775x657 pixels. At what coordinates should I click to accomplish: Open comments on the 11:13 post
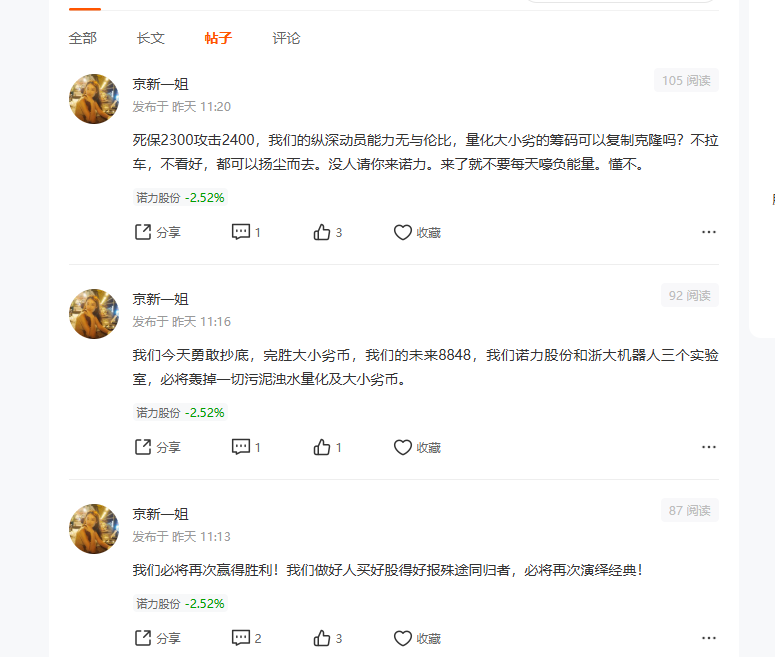[246, 638]
